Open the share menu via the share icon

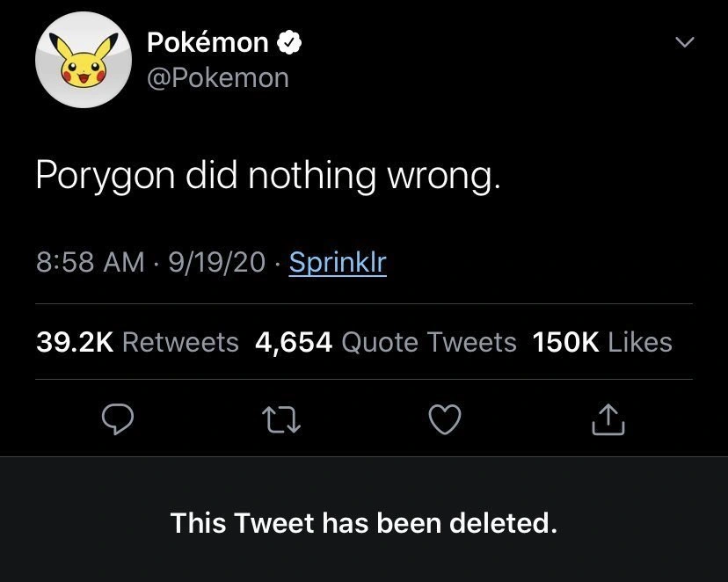click(x=607, y=419)
